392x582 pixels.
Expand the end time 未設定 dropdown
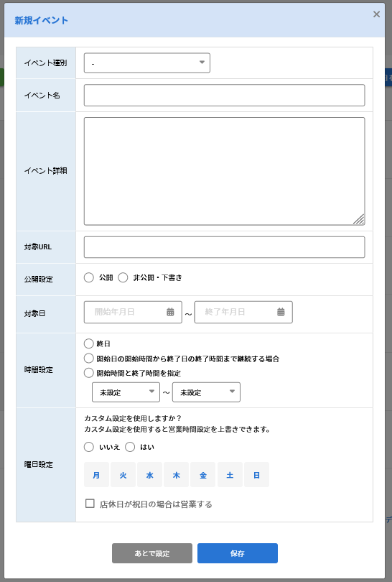(x=206, y=392)
